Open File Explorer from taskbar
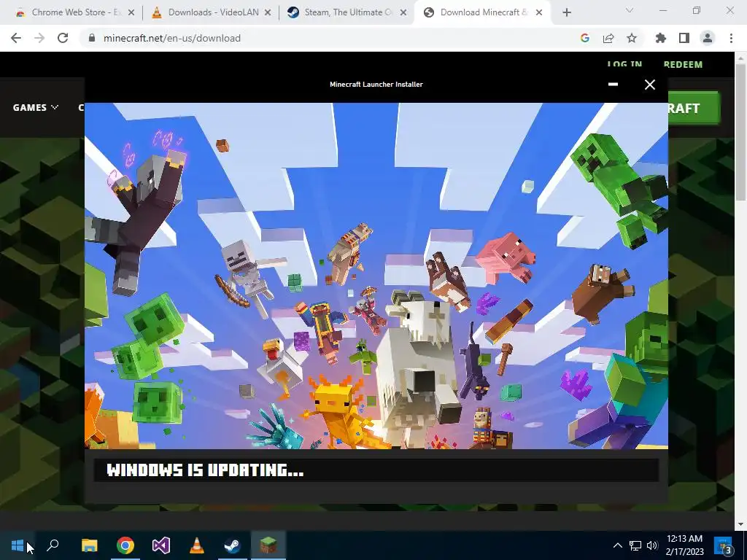Image resolution: width=747 pixels, height=560 pixels. pyautogui.click(x=89, y=545)
